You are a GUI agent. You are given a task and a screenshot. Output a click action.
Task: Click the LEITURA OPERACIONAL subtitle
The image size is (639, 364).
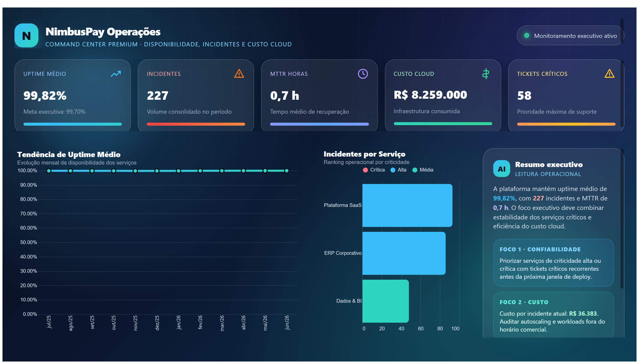[548, 174]
